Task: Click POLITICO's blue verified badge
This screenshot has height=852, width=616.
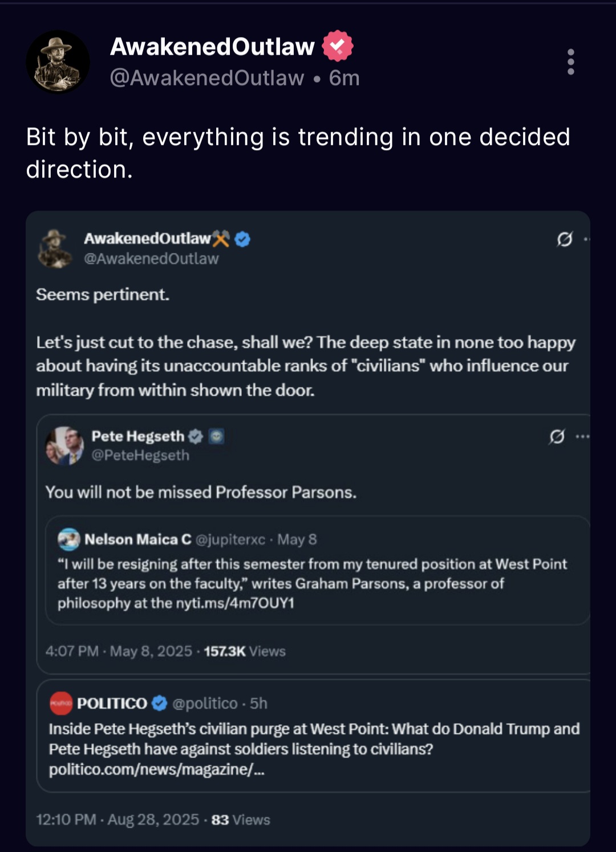Action: (x=159, y=703)
